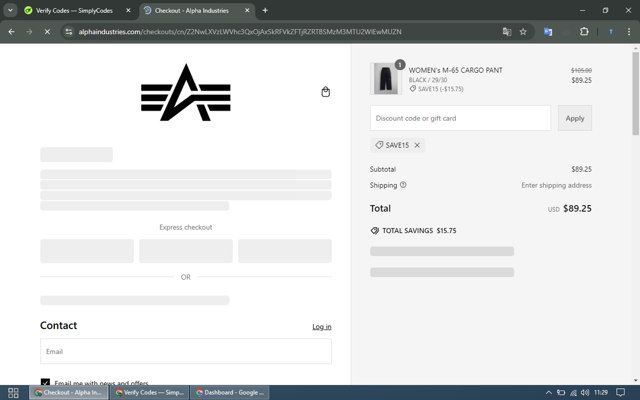Open the translate page icon
This screenshot has height=400, width=640.
[507, 31]
